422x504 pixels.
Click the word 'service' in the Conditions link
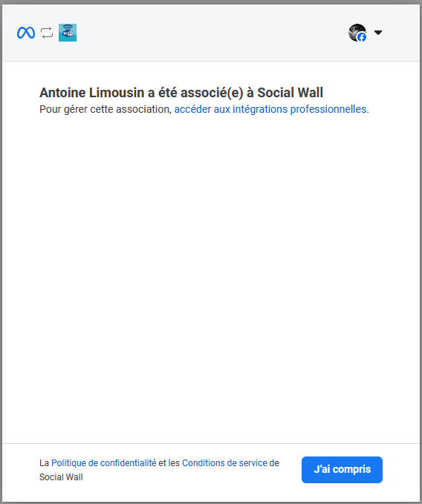tap(253, 463)
